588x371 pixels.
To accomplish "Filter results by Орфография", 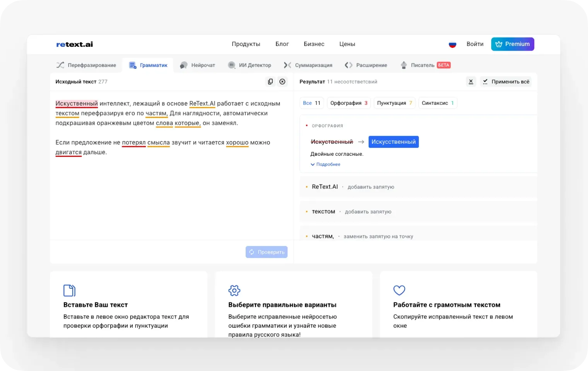I will pos(349,103).
